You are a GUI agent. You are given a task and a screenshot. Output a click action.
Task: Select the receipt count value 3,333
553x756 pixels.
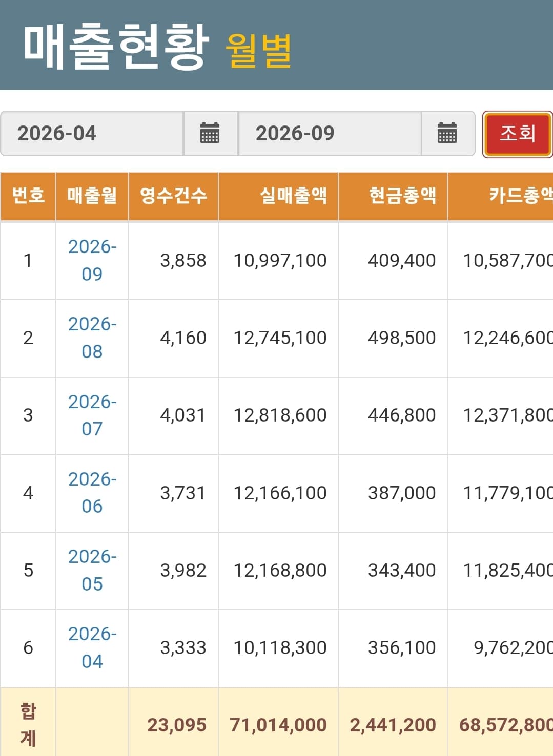tap(183, 648)
